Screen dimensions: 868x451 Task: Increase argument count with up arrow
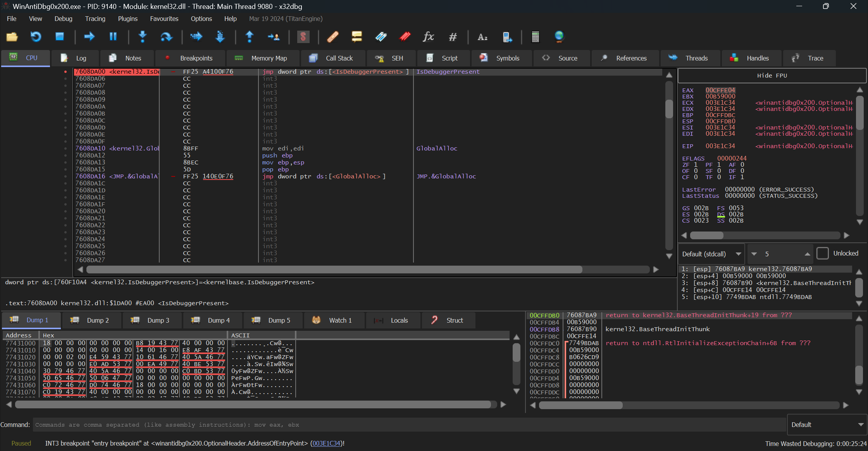808,254
